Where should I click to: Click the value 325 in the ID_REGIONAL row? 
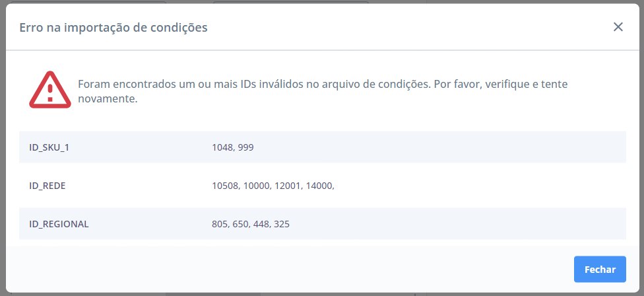[x=282, y=224]
